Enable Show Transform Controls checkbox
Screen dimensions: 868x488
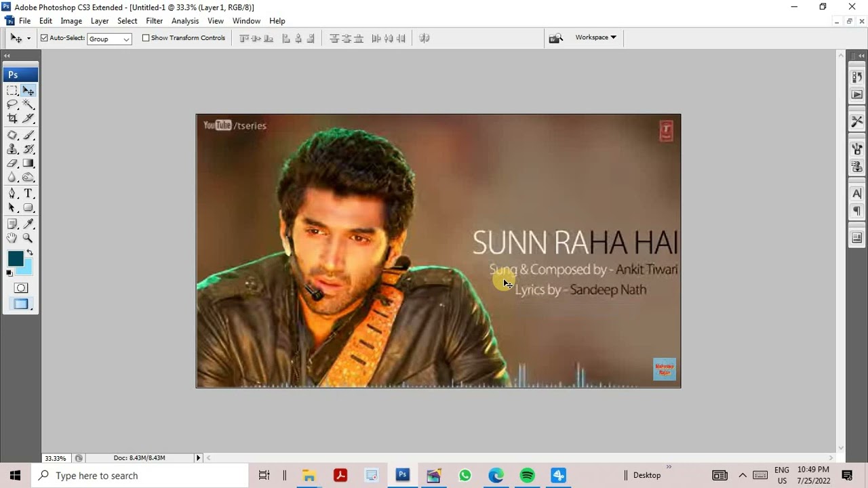146,38
